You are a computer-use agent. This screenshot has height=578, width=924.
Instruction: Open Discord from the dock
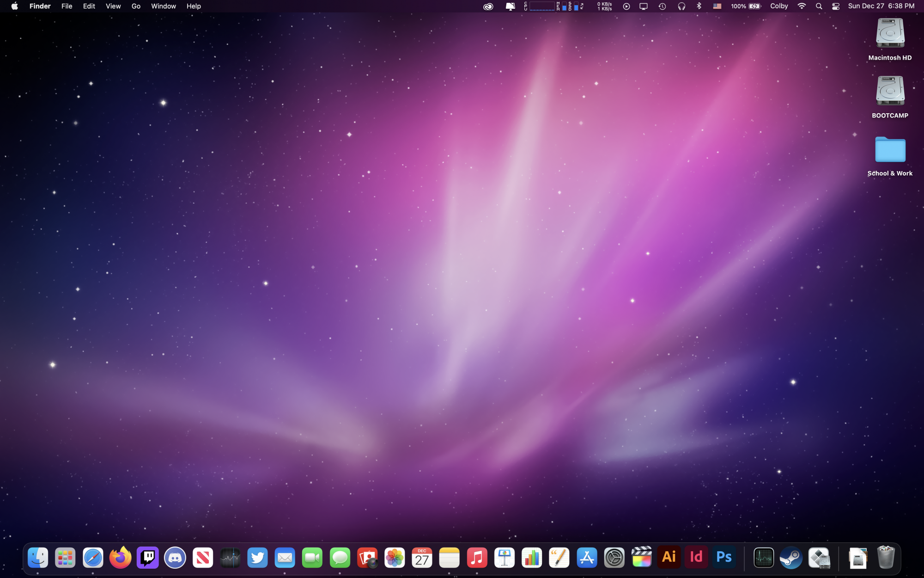point(175,558)
